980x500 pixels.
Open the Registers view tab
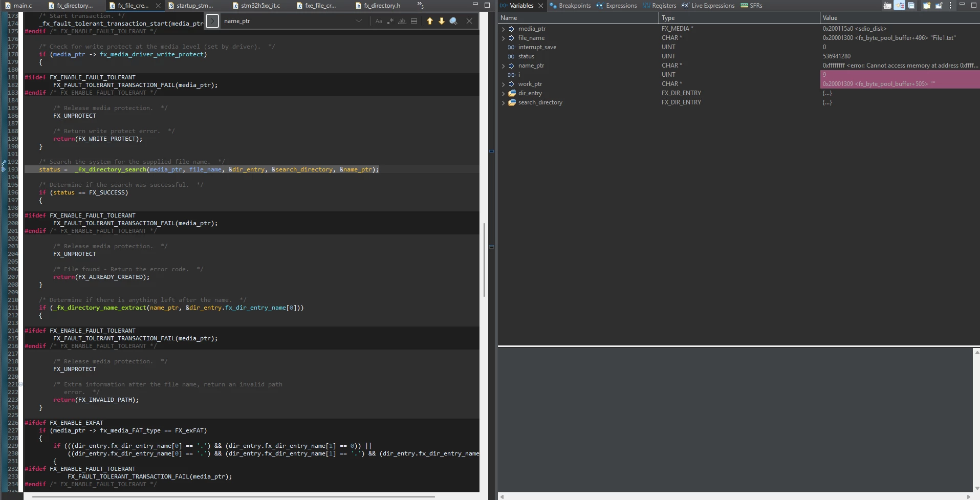click(660, 6)
